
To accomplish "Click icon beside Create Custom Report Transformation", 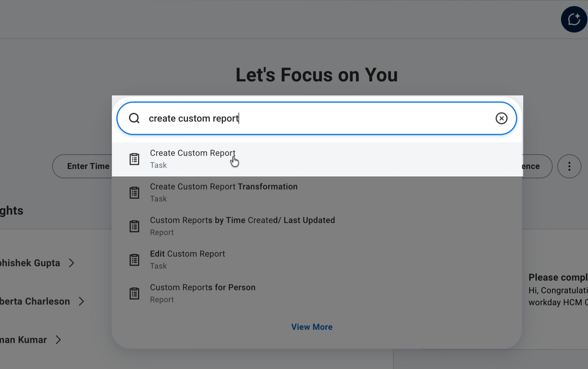I will [x=134, y=193].
